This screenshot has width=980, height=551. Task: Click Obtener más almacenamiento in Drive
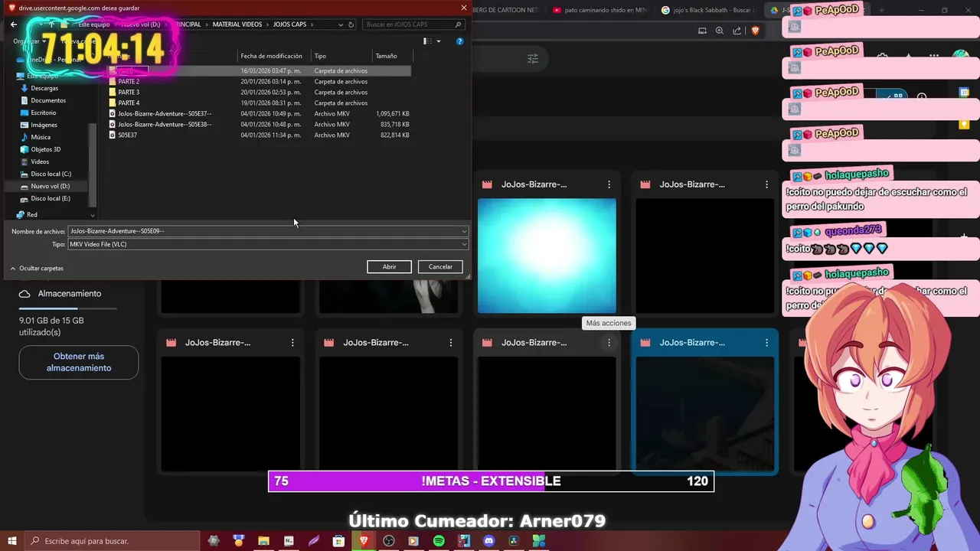tap(79, 362)
